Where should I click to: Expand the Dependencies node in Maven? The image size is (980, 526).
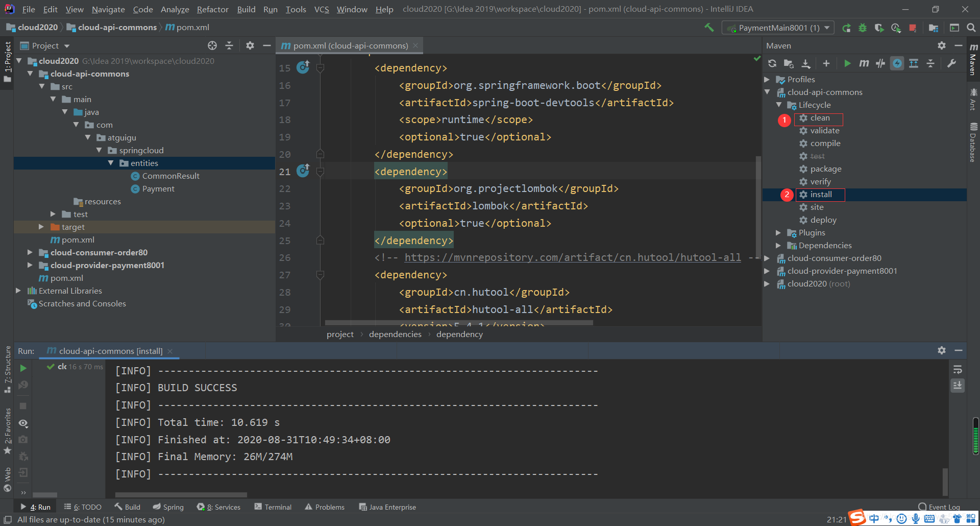pyautogui.click(x=778, y=245)
